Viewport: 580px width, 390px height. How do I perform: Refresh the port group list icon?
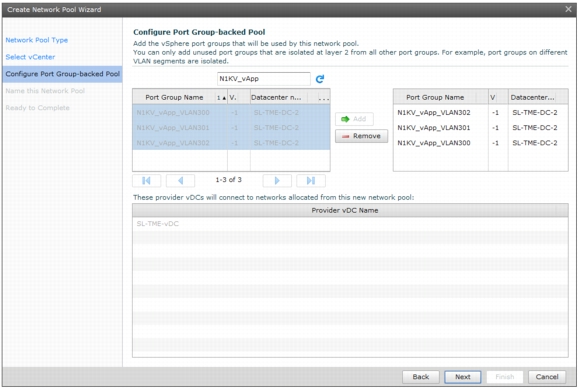320,79
